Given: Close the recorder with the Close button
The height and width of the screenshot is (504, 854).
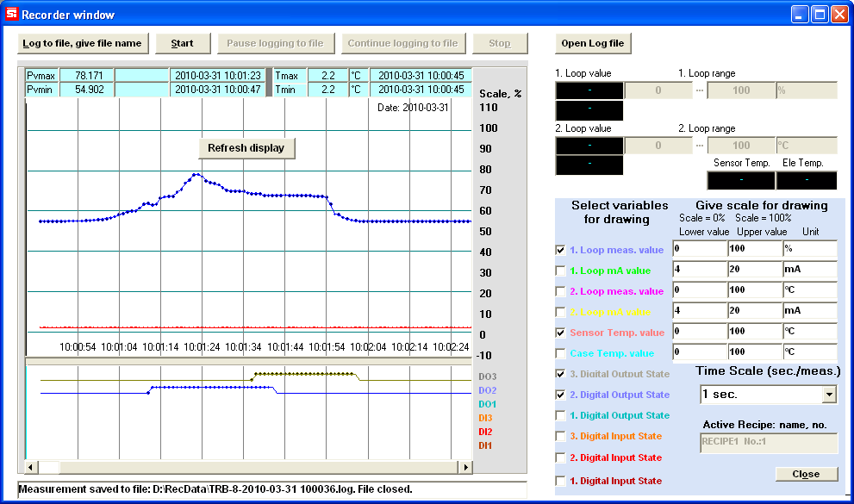Looking at the screenshot, I should 806,474.
